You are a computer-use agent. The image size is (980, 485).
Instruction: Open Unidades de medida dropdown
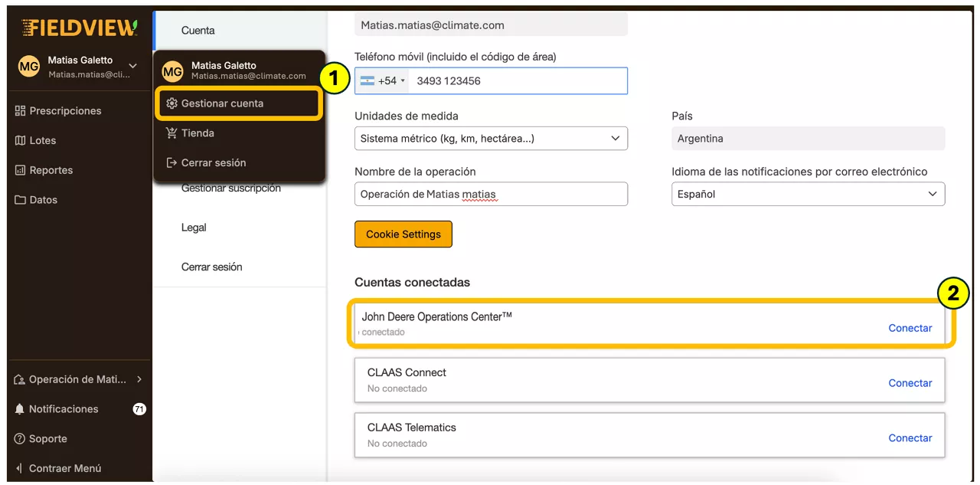[491, 139]
